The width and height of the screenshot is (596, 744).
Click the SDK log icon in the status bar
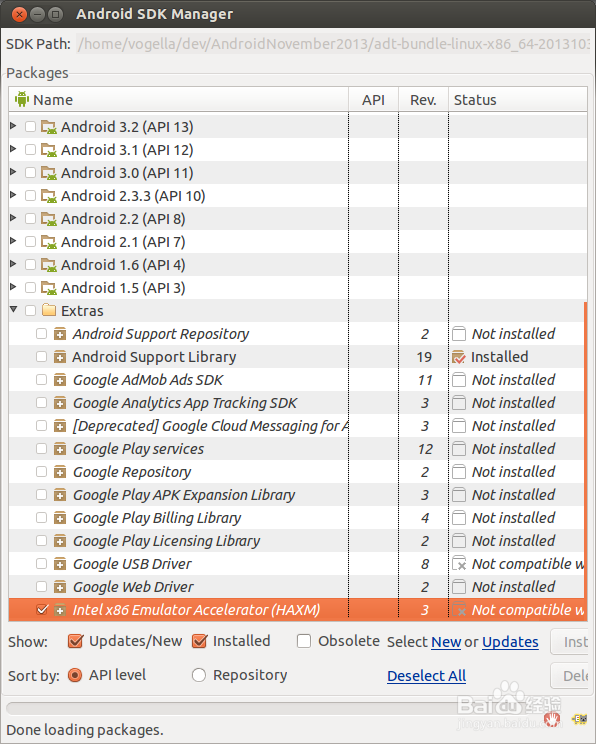pos(579,719)
